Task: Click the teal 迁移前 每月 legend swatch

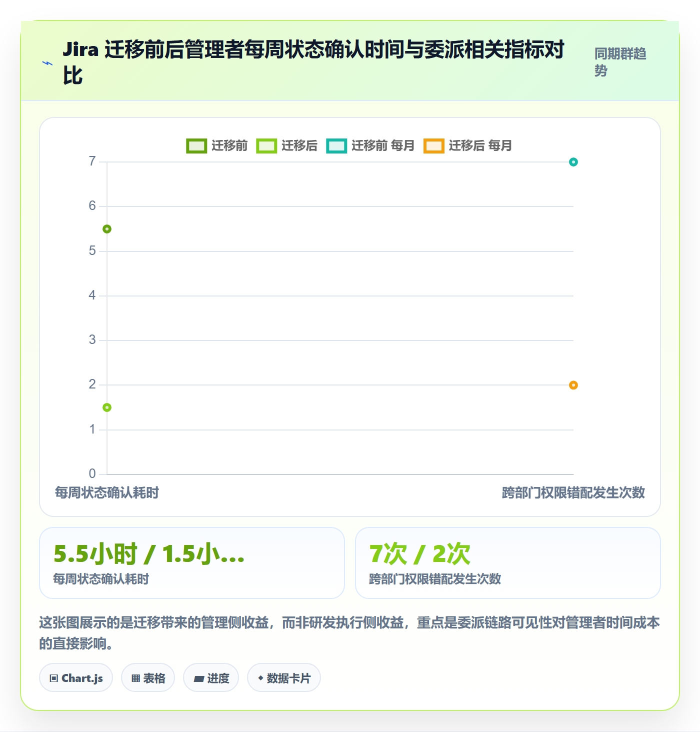Action: pos(336,146)
